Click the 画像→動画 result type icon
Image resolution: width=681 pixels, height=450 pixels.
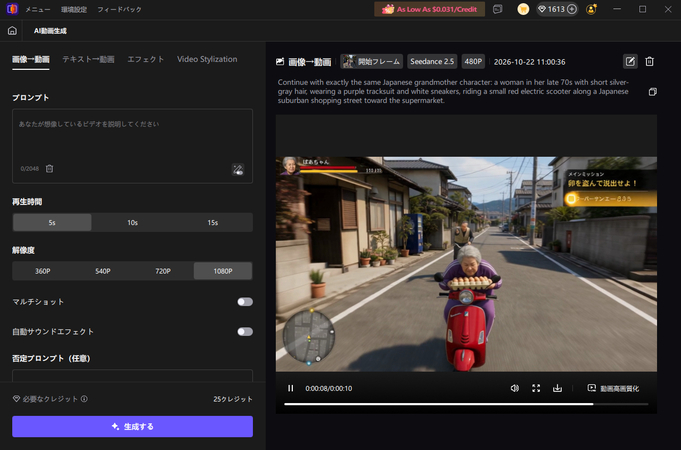click(x=280, y=62)
